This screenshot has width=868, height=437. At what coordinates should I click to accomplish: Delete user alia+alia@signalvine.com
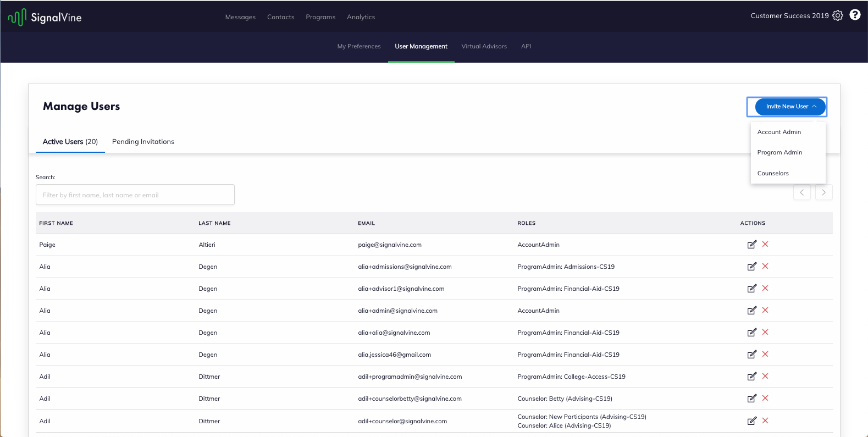(765, 332)
